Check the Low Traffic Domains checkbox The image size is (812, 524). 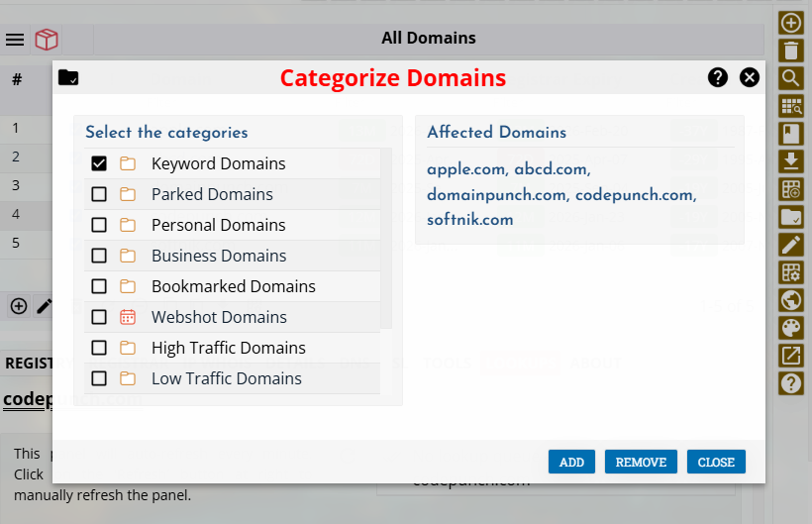coord(99,378)
